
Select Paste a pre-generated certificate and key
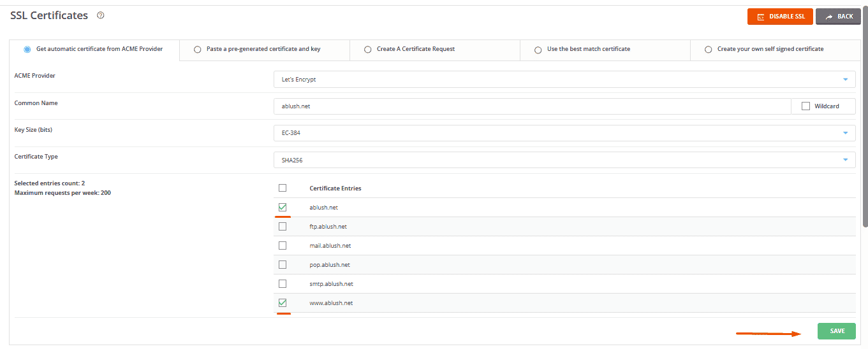pyautogui.click(x=198, y=49)
